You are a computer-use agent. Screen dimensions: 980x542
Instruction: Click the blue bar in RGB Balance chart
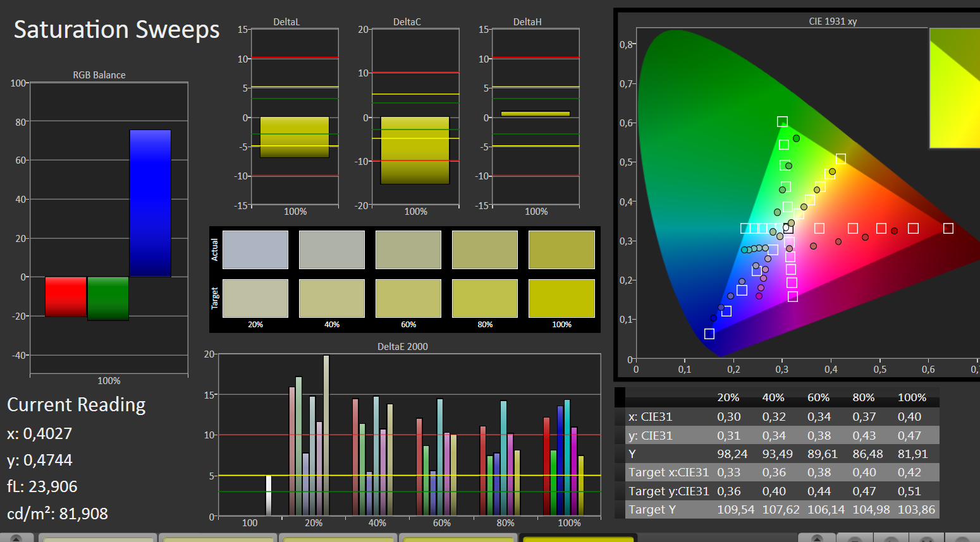pos(150,203)
